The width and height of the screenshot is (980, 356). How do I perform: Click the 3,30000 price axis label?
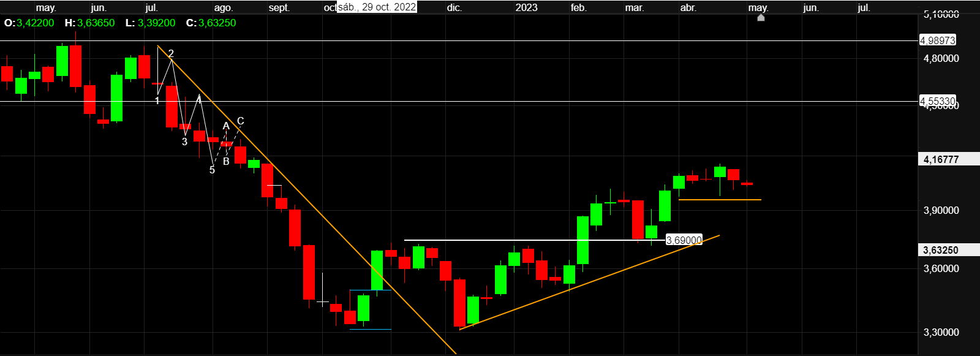(941, 332)
